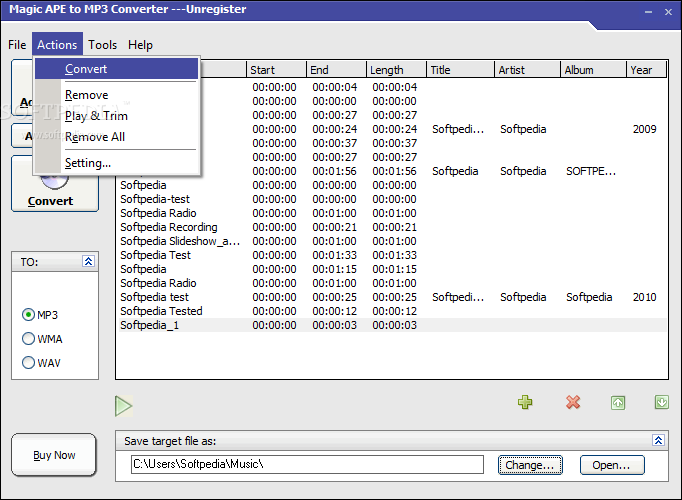Select the Softpedia Tested file row
The height and width of the screenshot is (500, 682).
pyautogui.click(x=392, y=311)
